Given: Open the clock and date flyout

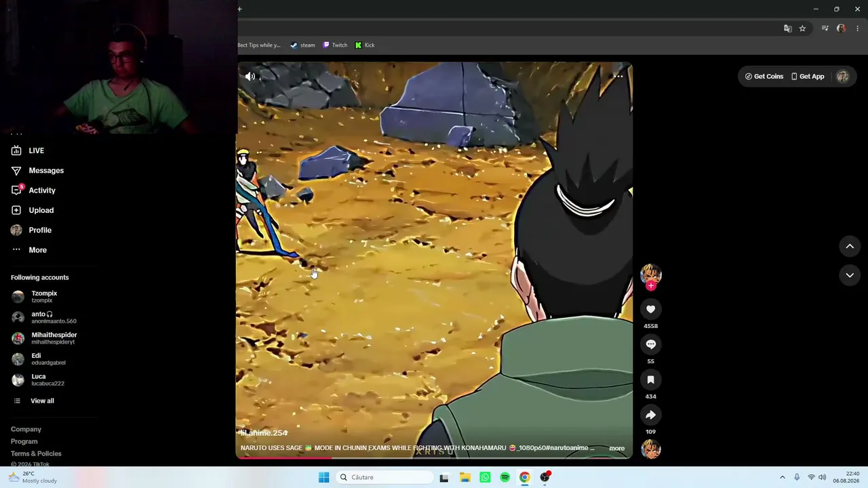Looking at the screenshot, I should 848,477.
